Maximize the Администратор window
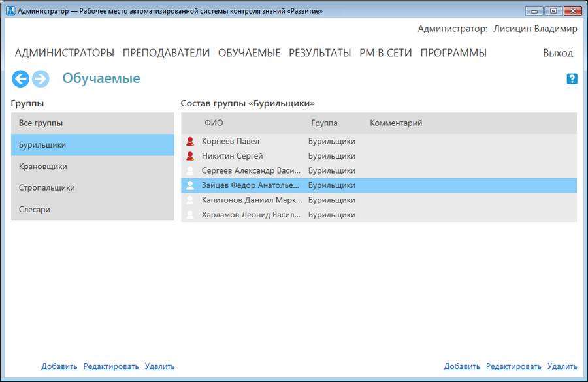The width and height of the screenshot is (588, 382). (x=553, y=11)
